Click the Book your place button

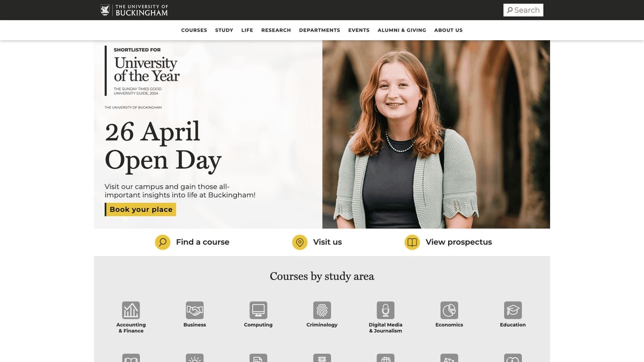[x=141, y=209]
